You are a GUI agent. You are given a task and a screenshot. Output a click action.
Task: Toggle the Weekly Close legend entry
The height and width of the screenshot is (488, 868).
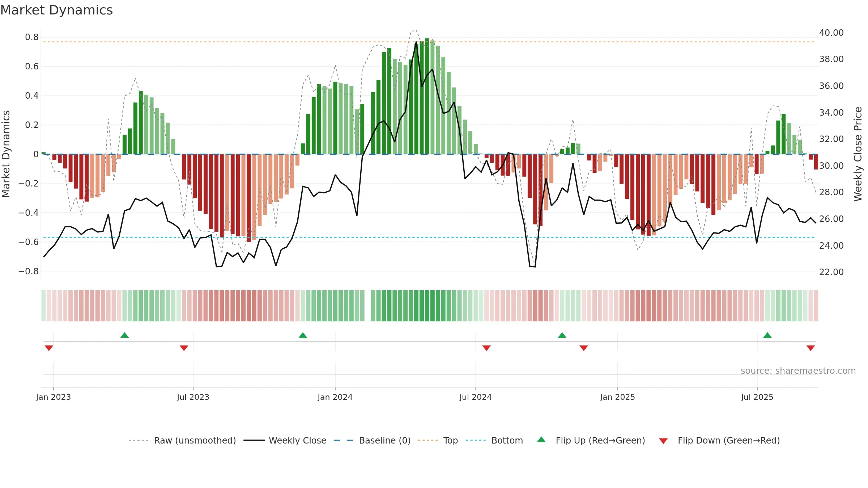pyautogui.click(x=285, y=440)
